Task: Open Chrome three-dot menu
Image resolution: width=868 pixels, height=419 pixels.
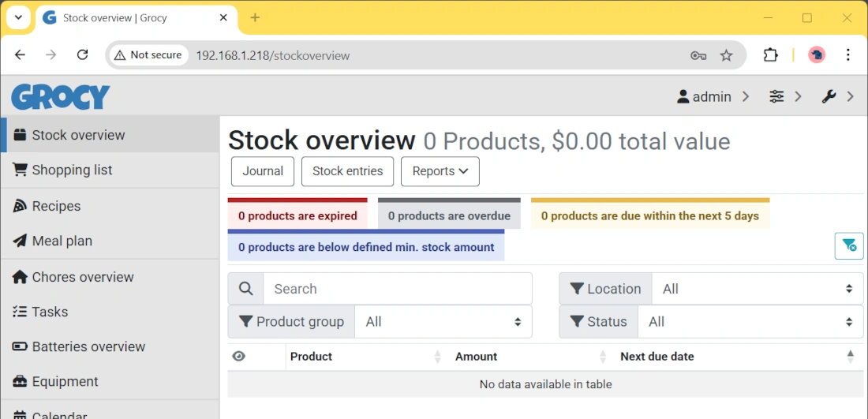Action: click(x=848, y=54)
